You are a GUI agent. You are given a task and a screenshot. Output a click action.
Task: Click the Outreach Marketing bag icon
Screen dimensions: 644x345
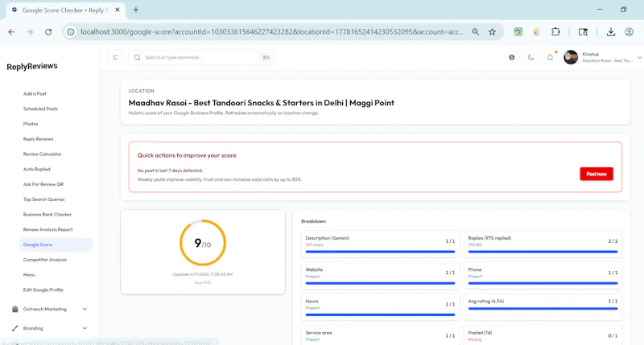coord(14,309)
